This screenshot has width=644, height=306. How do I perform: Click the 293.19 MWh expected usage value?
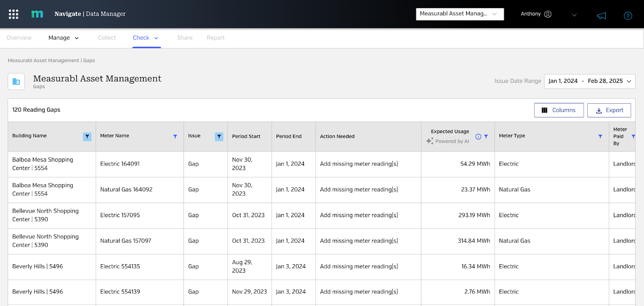(474, 216)
